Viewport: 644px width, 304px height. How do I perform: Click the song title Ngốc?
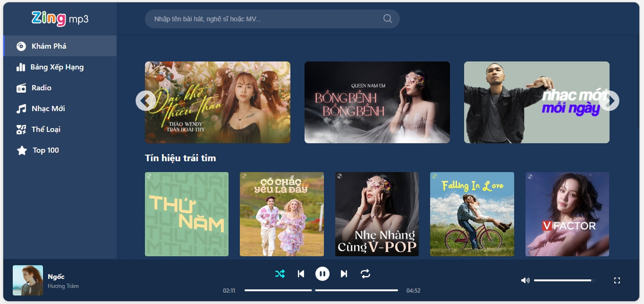click(x=56, y=277)
